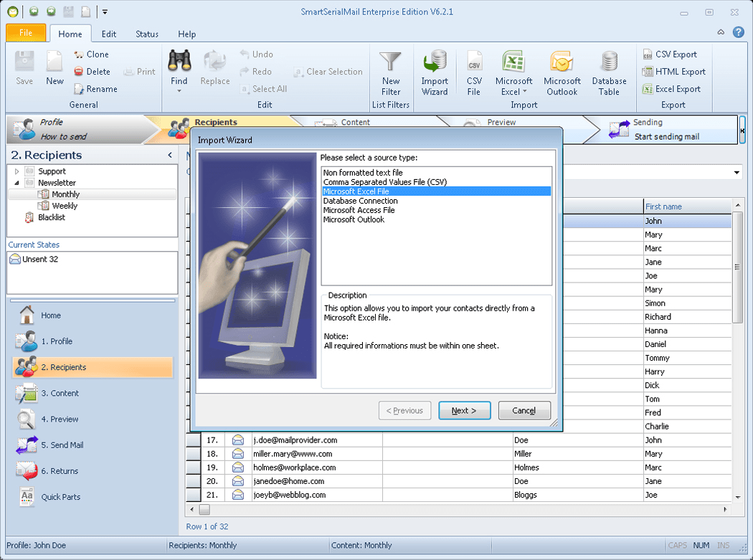Open the File menu
Screen dimensions: 753x560
click(x=25, y=32)
